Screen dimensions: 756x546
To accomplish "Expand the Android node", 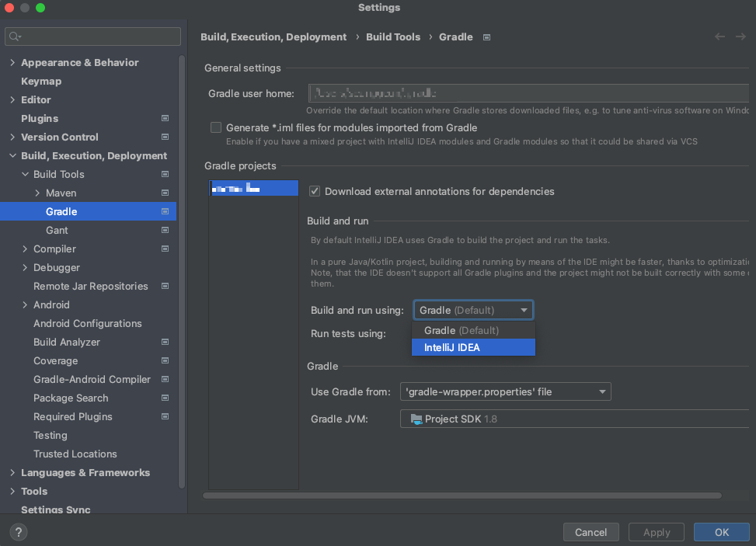I will tap(25, 304).
